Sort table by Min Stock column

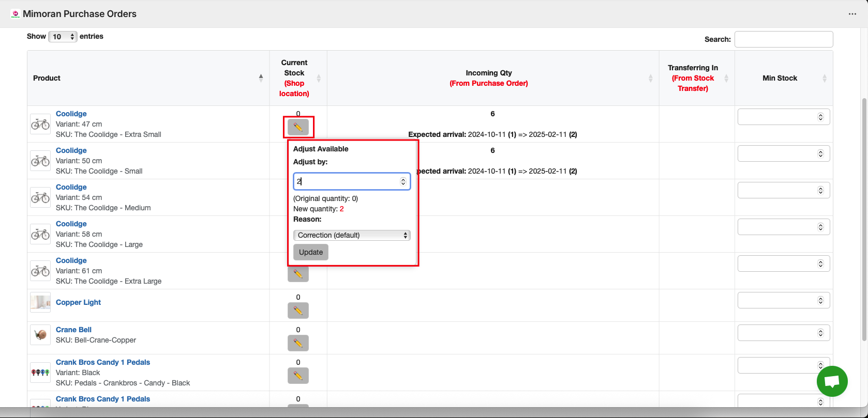[784, 78]
